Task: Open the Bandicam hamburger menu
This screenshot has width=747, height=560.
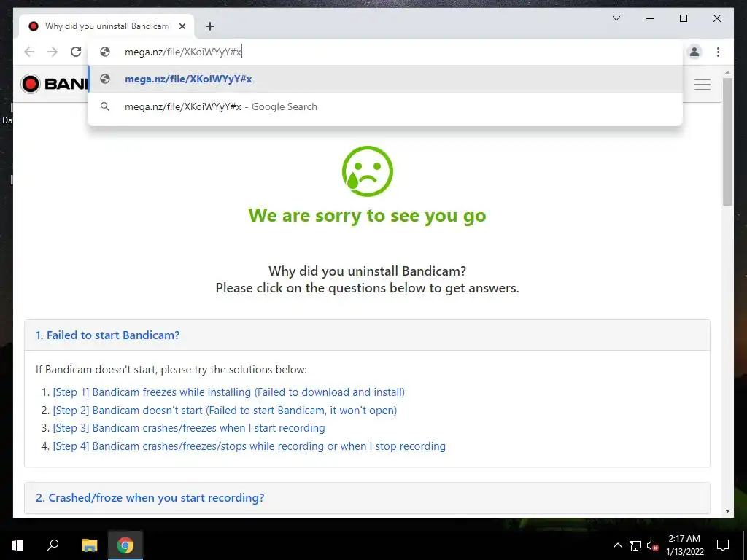Action: coord(703,85)
